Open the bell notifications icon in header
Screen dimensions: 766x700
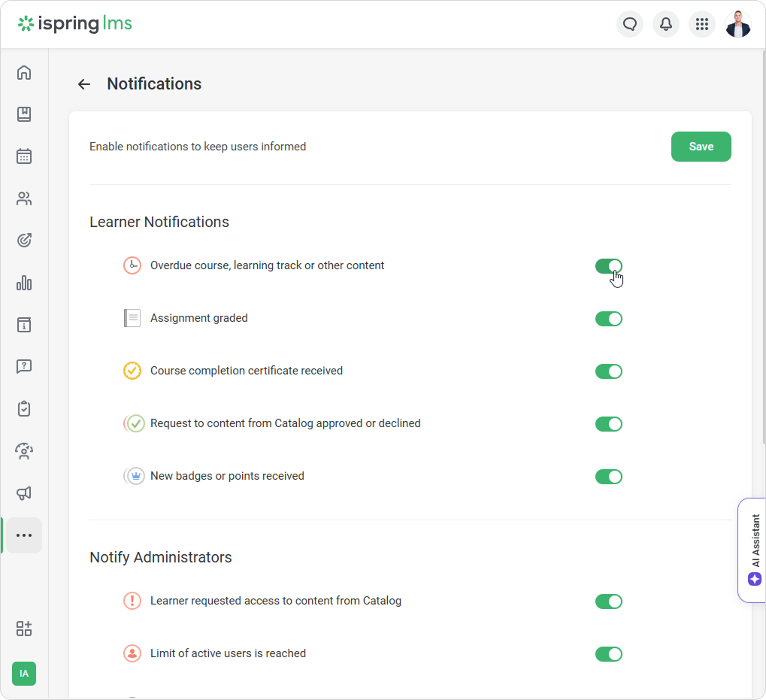click(666, 24)
